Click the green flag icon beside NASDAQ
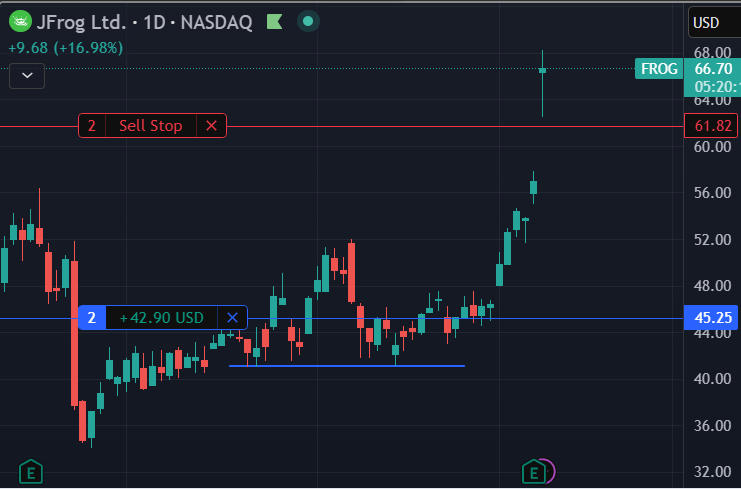Screen dimensions: 741x489 tap(275, 22)
